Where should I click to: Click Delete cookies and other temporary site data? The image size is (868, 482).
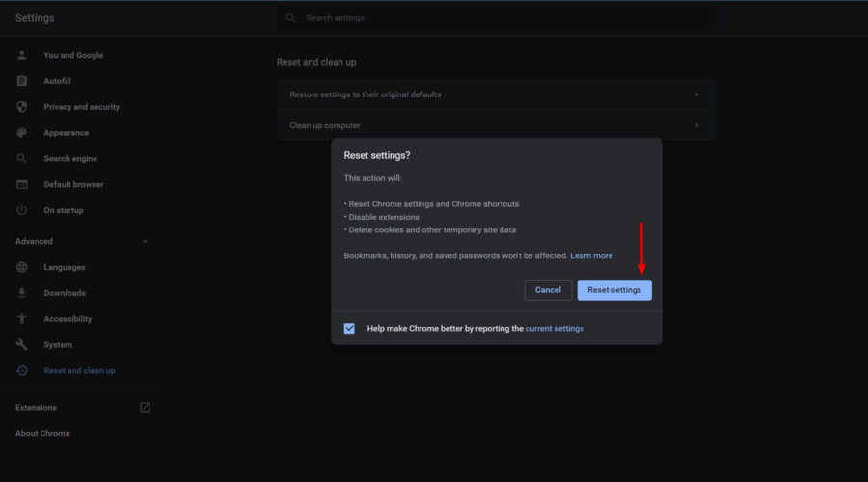[432, 229]
